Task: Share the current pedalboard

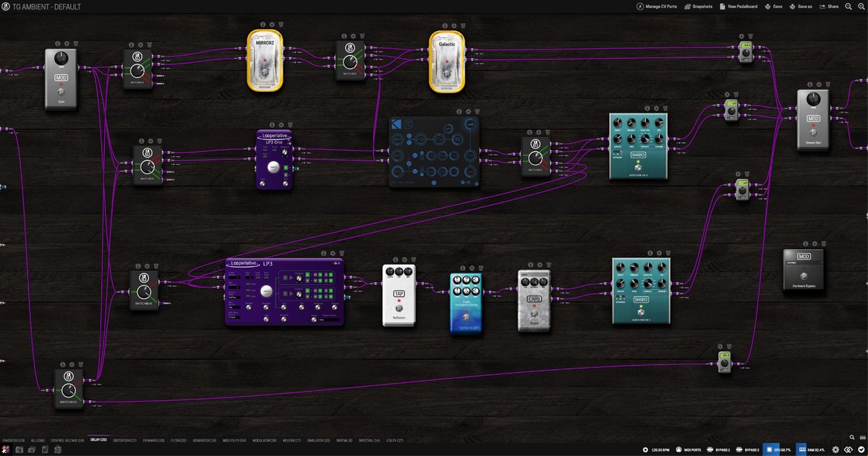Action: click(828, 6)
